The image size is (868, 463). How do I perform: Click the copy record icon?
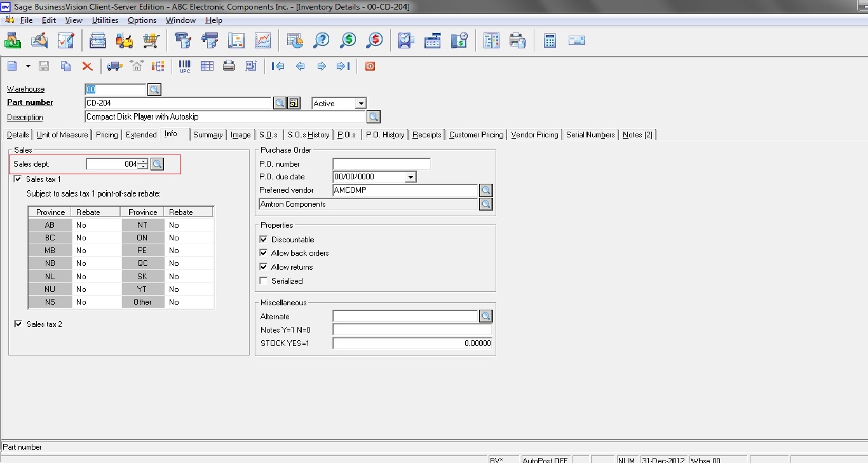click(x=65, y=66)
